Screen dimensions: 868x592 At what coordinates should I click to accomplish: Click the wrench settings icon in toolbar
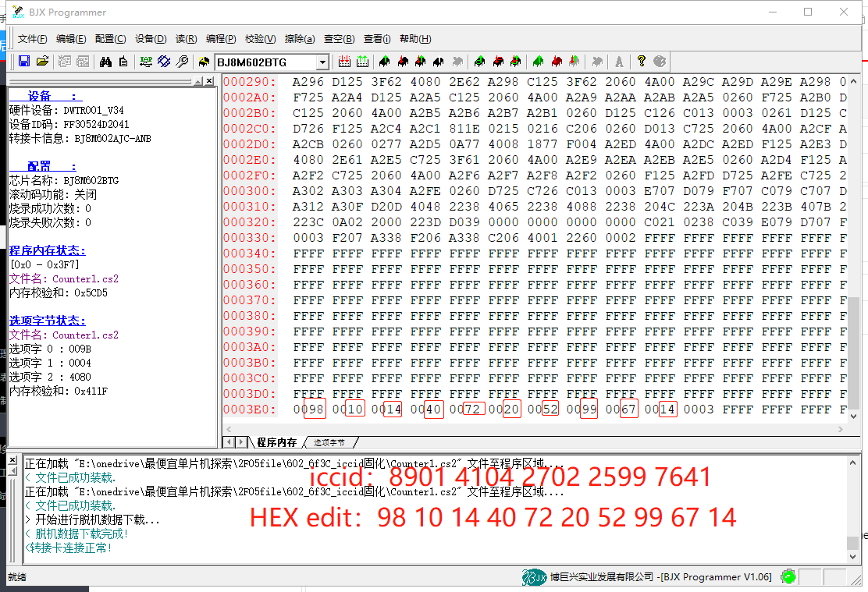coord(182,62)
